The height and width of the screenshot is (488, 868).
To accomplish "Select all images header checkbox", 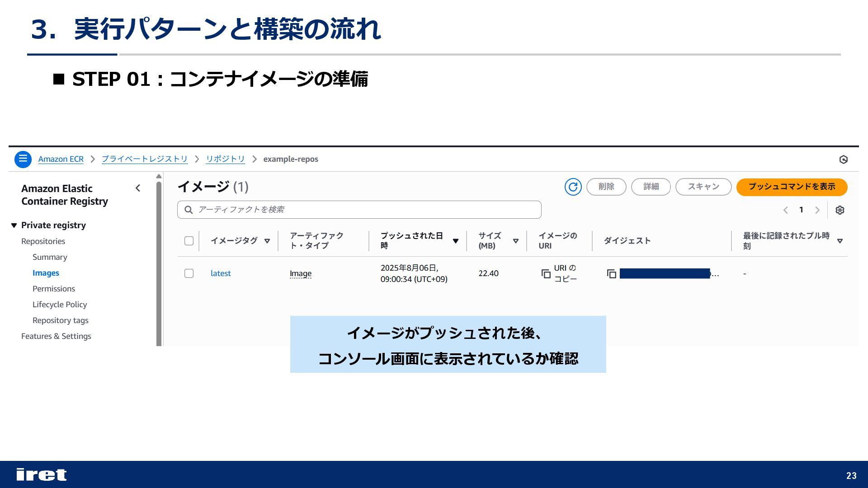I will [x=189, y=241].
